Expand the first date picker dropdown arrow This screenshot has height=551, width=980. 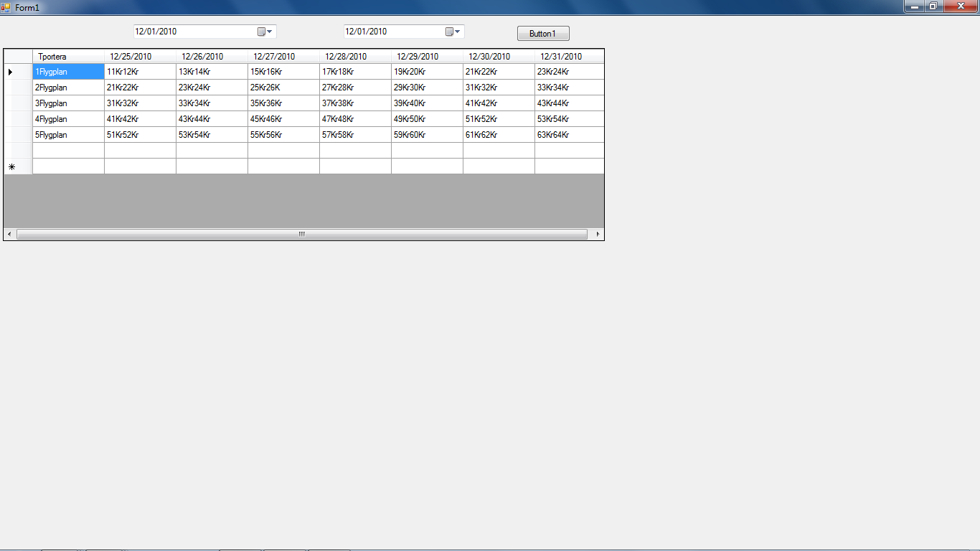pos(270,31)
